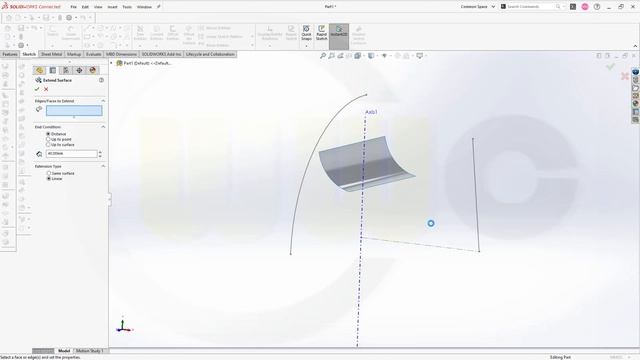
Task: Click the pink user profile avatar
Action: pyautogui.click(x=585, y=7)
